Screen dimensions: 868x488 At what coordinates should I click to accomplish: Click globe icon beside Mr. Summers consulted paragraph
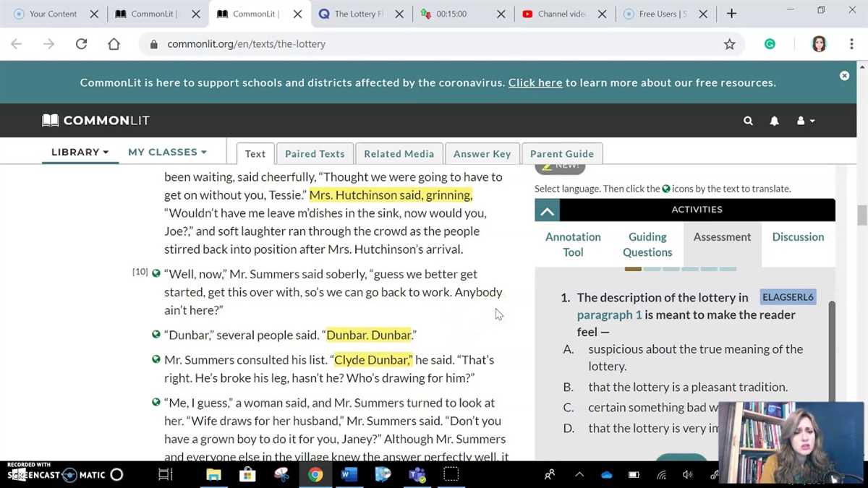156,359
